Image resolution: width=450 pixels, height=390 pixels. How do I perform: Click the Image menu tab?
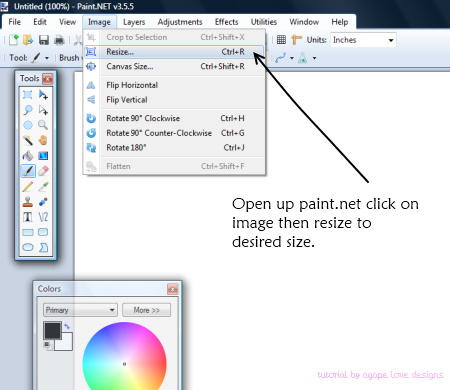tap(99, 22)
